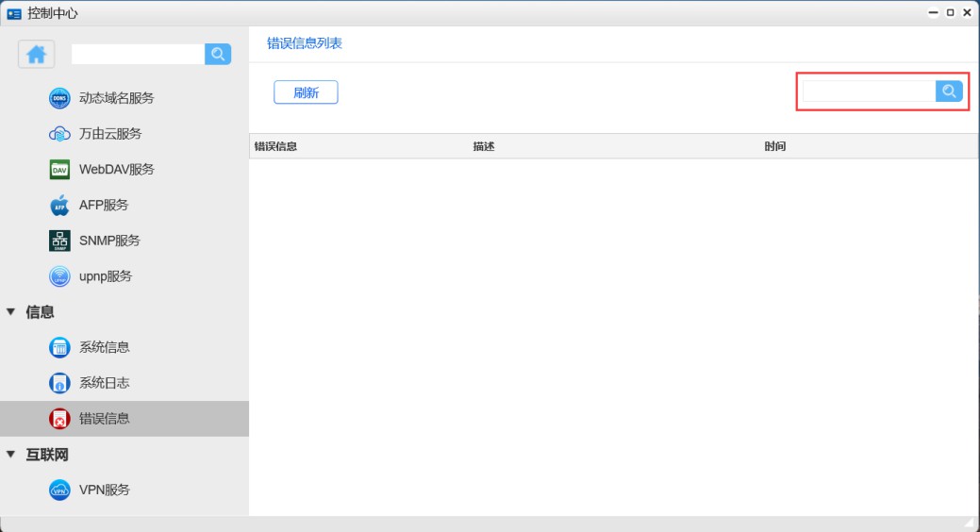Open the WebDAV服务 icon
Screen dimensions: 980x532
pos(59,170)
